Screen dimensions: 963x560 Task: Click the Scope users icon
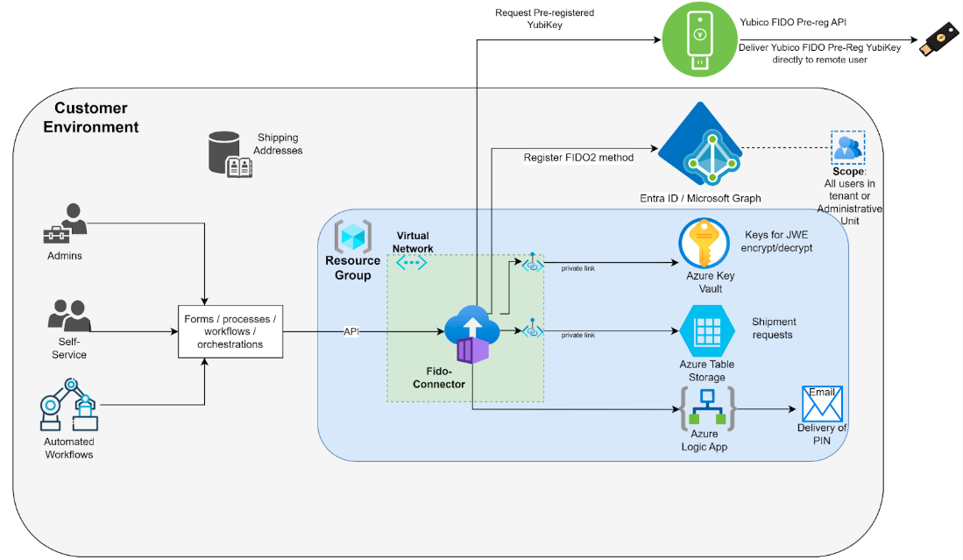click(x=846, y=147)
